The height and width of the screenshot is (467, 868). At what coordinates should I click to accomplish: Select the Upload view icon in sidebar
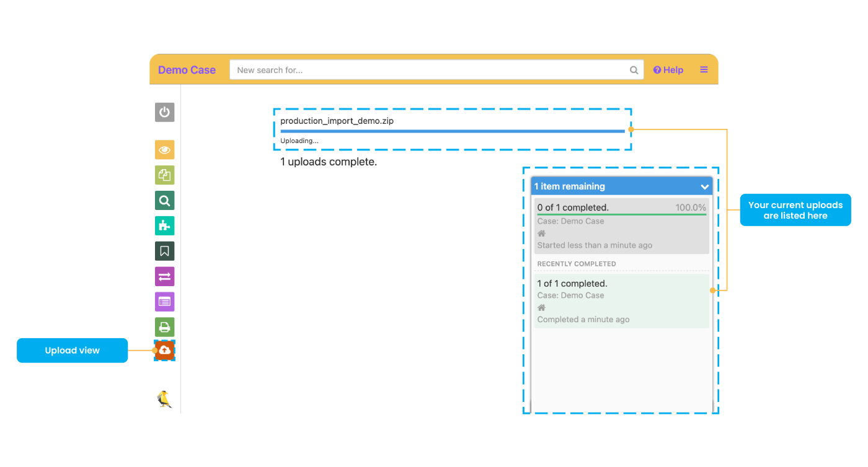point(164,350)
